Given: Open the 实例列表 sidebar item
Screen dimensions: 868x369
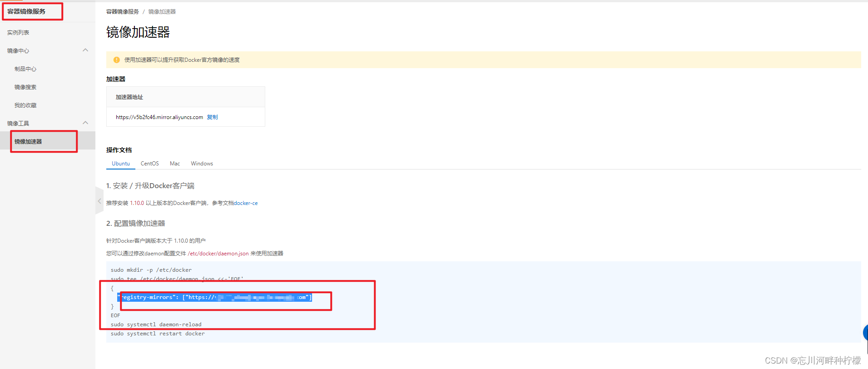Looking at the screenshot, I should coord(18,33).
